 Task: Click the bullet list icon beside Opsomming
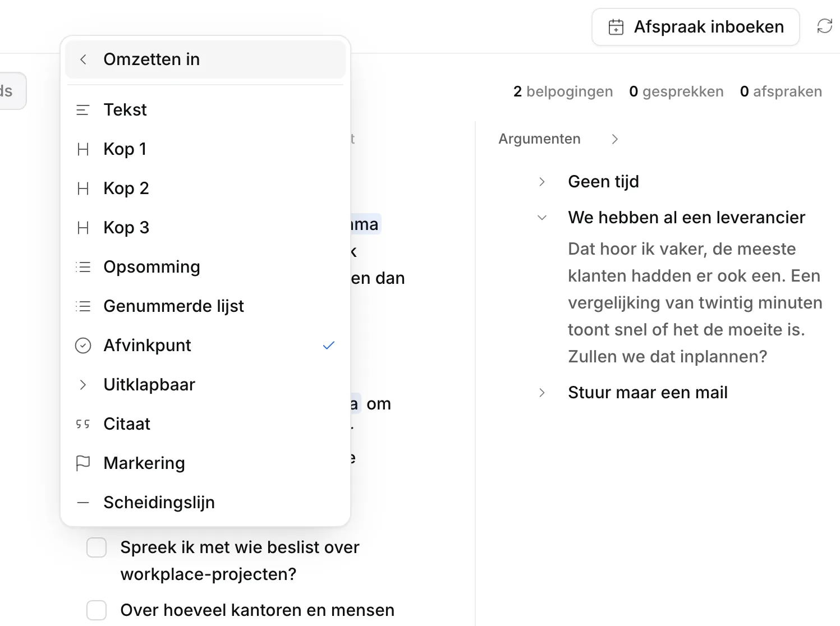(x=83, y=267)
